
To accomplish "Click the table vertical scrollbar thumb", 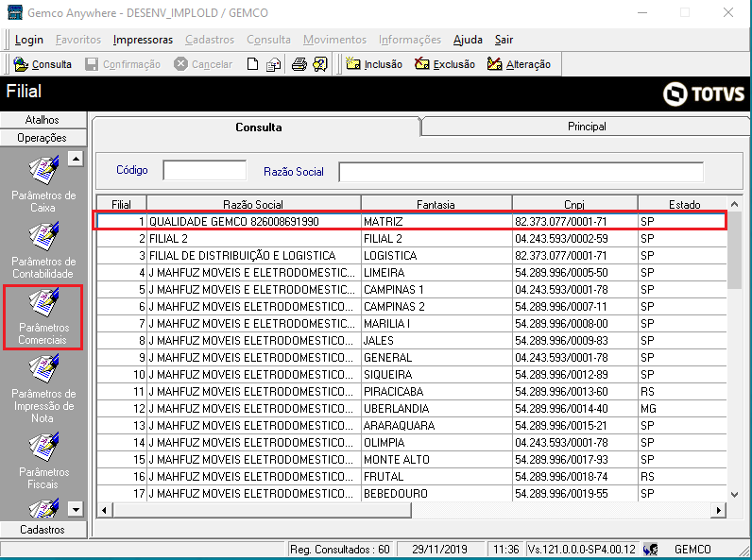I will point(734,251).
